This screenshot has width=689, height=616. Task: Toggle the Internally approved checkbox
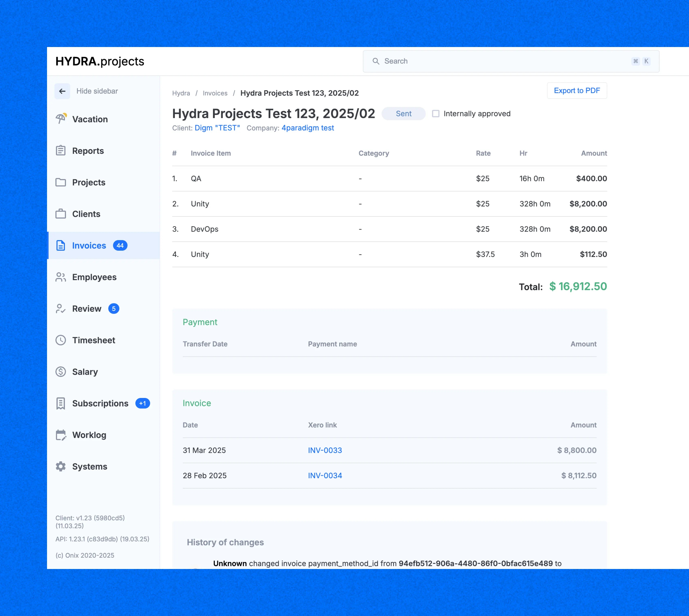click(x=435, y=113)
